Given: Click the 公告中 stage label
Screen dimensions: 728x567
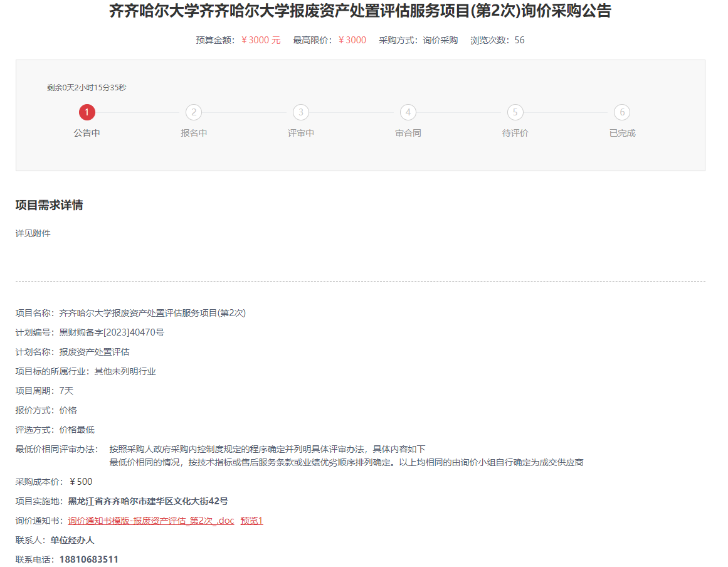Looking at the screenshot, I should pyautogui.click(x=87, y=133).
